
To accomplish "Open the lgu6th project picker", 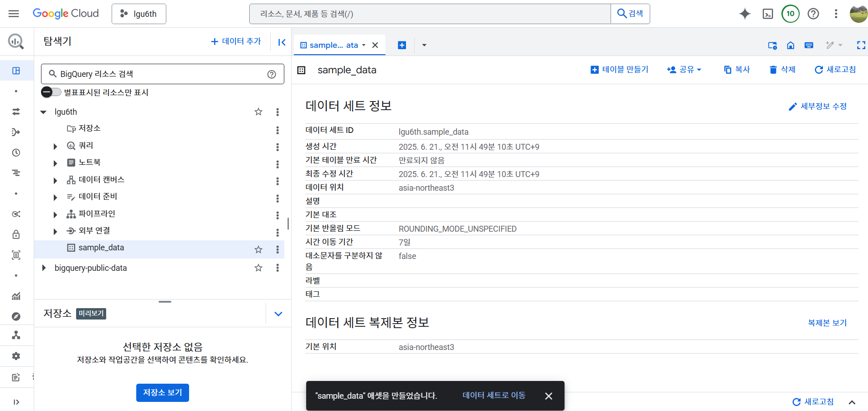I will click(x=139, y=14).
